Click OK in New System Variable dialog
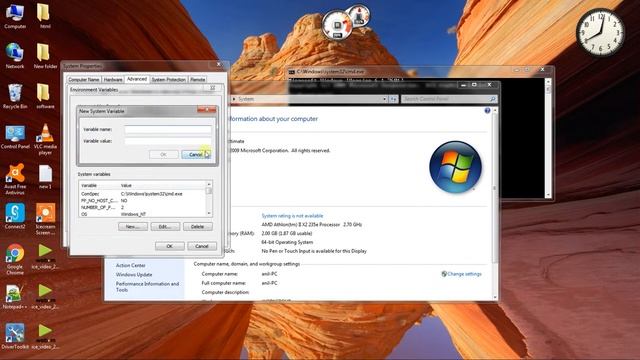 coord(163,155)
